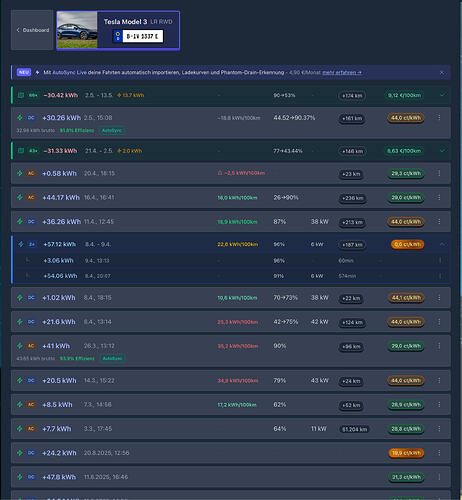This screenshot has height=500, width=462.
Task: Expand the −31.33 kWh trip segment
Action: tap(442, 151)
